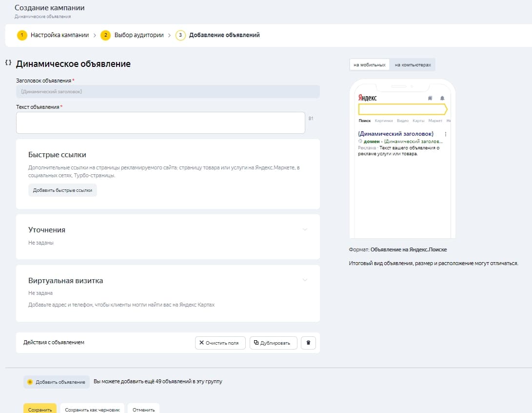Viewport: 532px width, 413px height.
Task: Go to Выбор аудитории step
Action: (x=139, y=35)
